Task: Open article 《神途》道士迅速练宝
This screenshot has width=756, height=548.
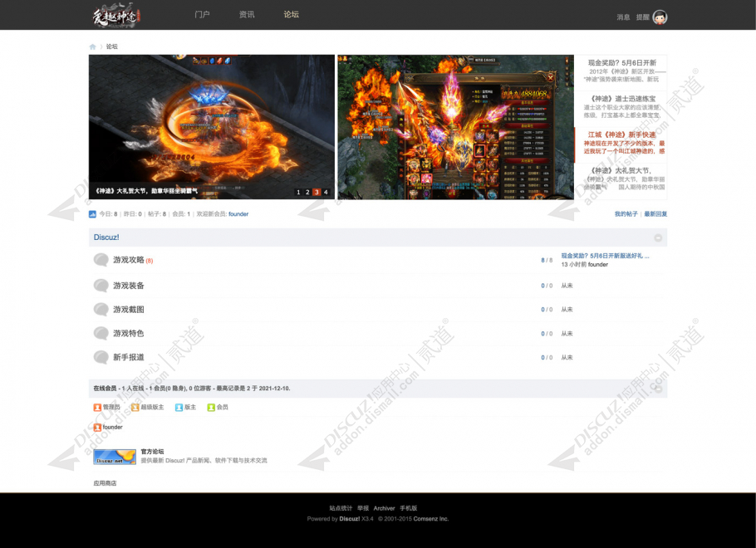Action: point(622,99)
